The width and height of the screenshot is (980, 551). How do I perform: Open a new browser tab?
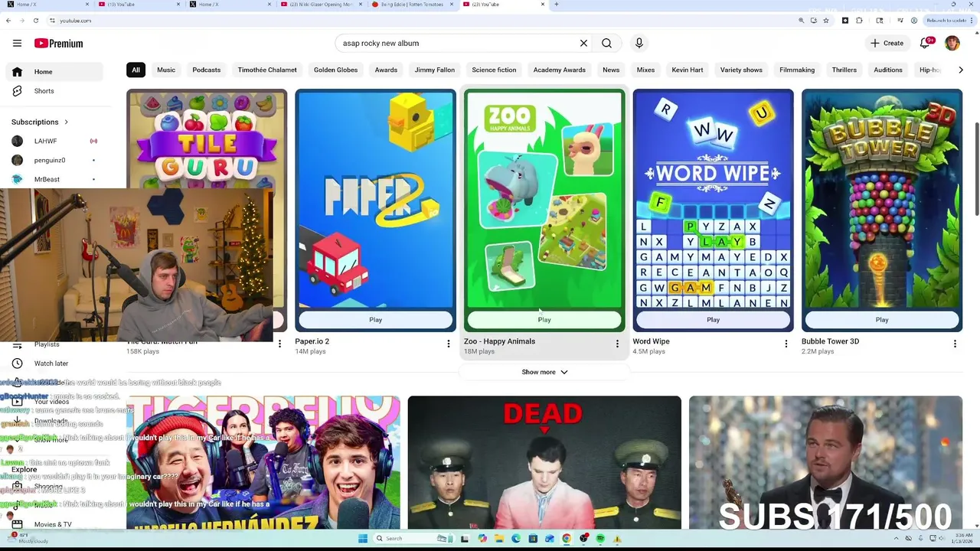click(x=556, y=5)
